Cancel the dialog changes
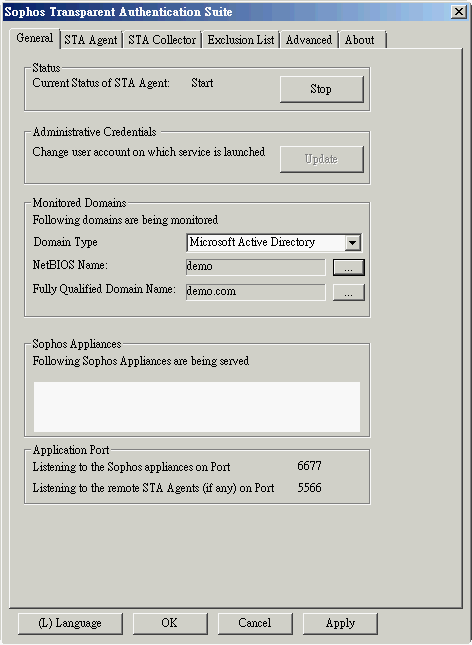 tap(255, 624)
